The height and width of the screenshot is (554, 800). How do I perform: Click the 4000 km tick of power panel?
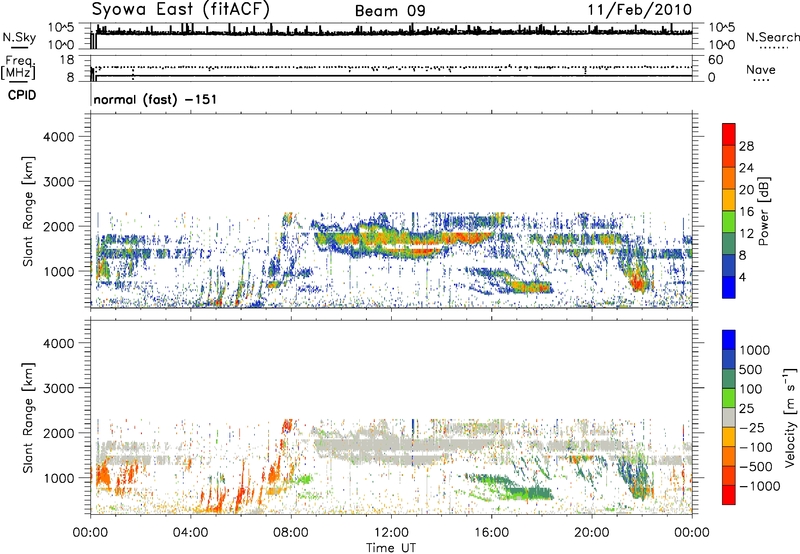tap(59, 137)
